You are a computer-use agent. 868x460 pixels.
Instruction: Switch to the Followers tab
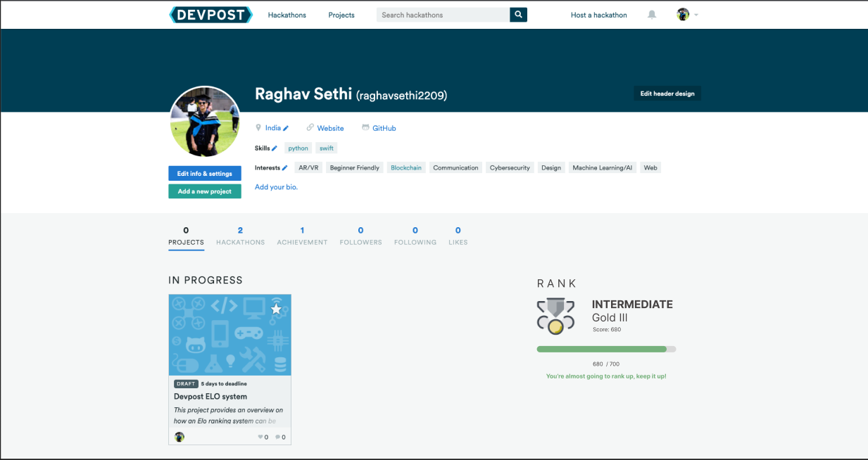point(360,236)
